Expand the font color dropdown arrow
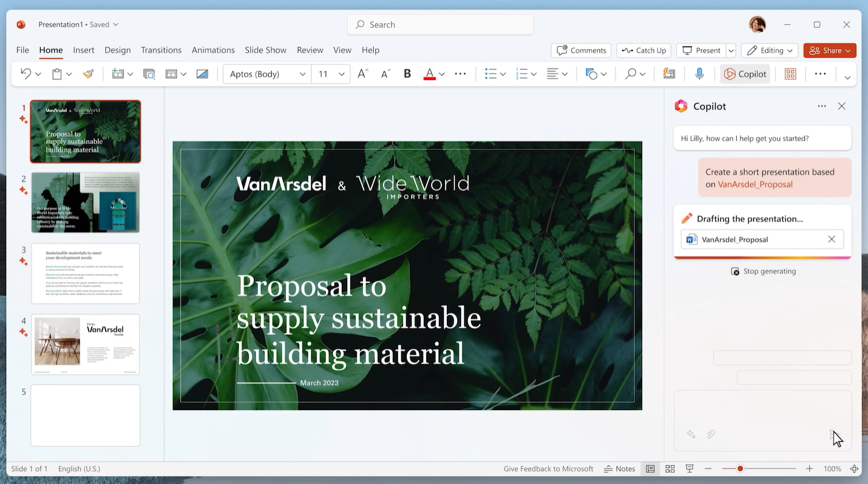The height and width of the screenshot is (484, 868). pos(442,75)
